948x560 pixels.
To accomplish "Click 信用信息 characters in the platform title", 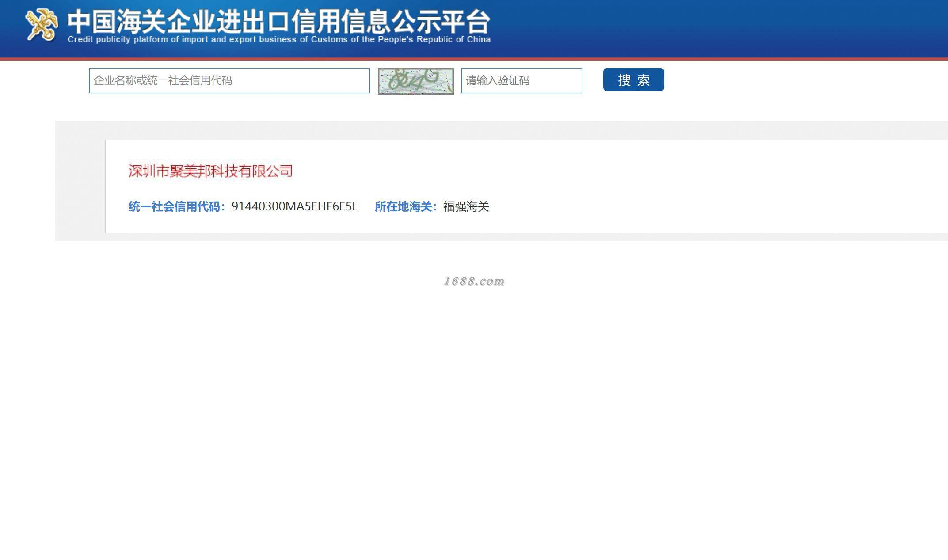I will pos(340,21).
